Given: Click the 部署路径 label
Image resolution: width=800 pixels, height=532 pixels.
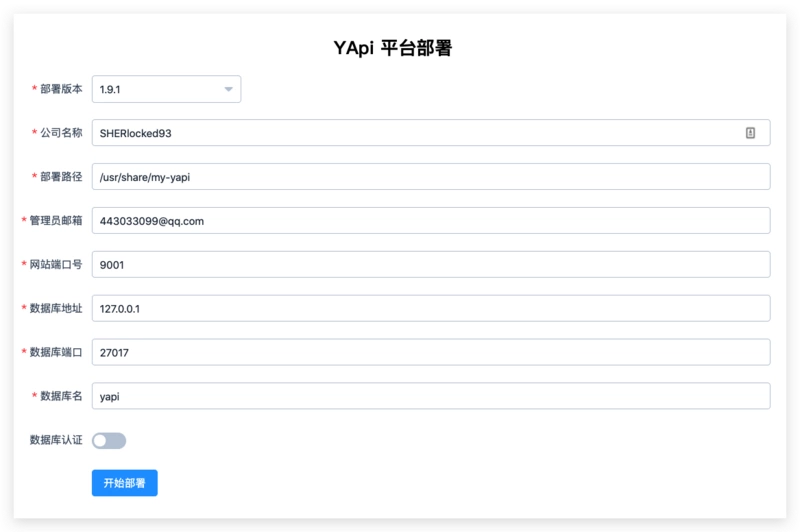Looking at the screenshot, I should [x=61, y=176].
